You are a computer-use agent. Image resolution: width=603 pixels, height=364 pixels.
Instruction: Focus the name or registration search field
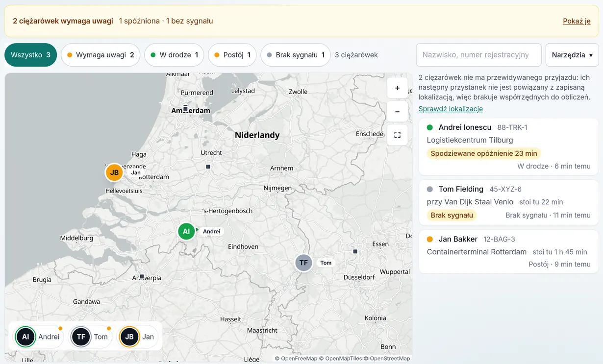(x=478, y=55)
